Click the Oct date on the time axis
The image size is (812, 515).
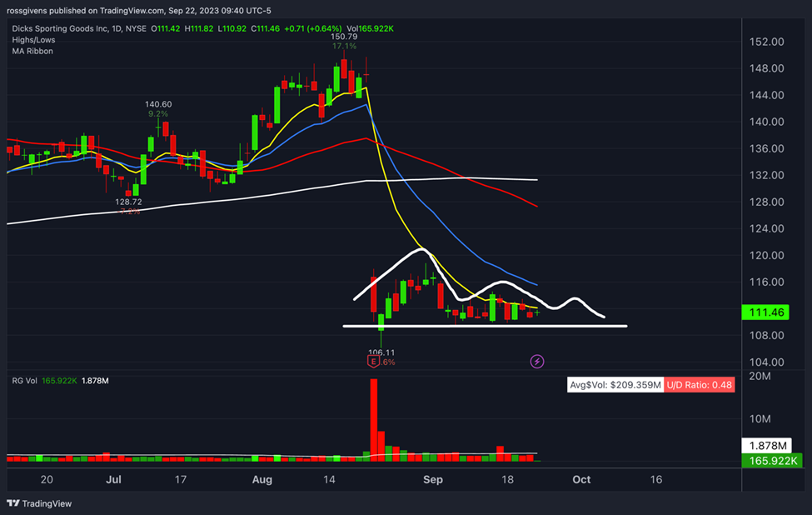pos(581,480)
